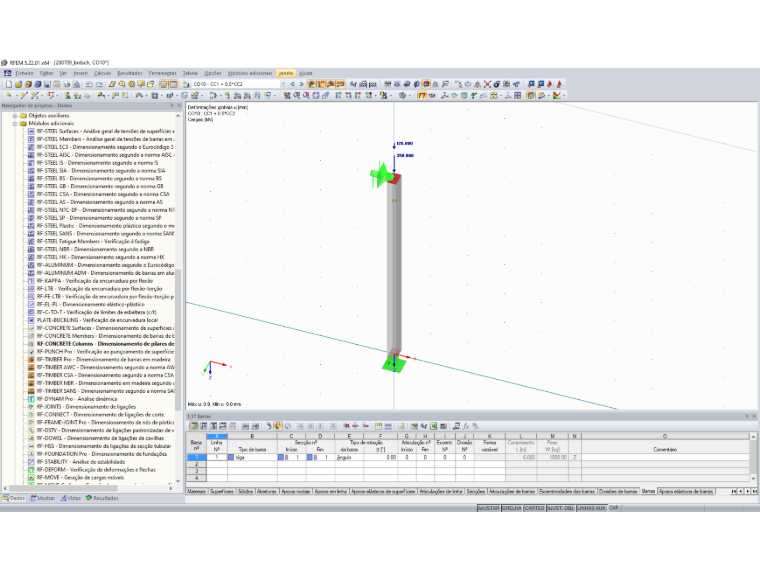Click the PLATE-BUCKLING module icon

32,320
